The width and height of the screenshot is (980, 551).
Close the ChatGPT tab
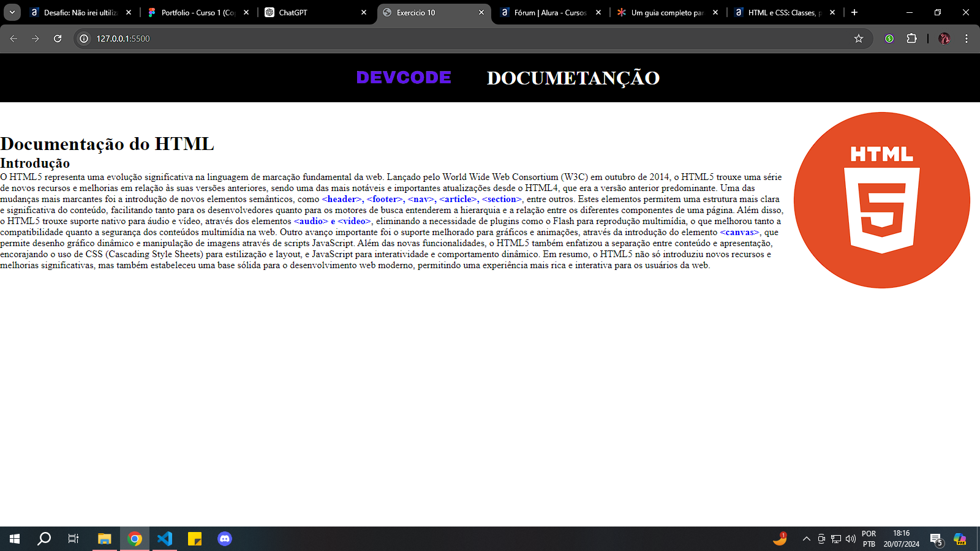click(364, 12)
